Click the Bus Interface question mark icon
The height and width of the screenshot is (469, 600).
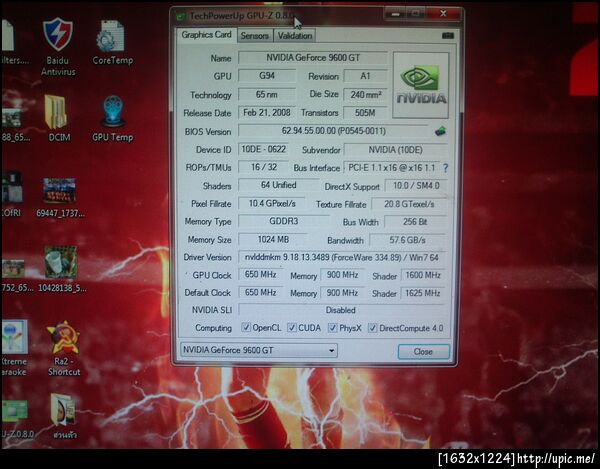[x=445, y=168]
